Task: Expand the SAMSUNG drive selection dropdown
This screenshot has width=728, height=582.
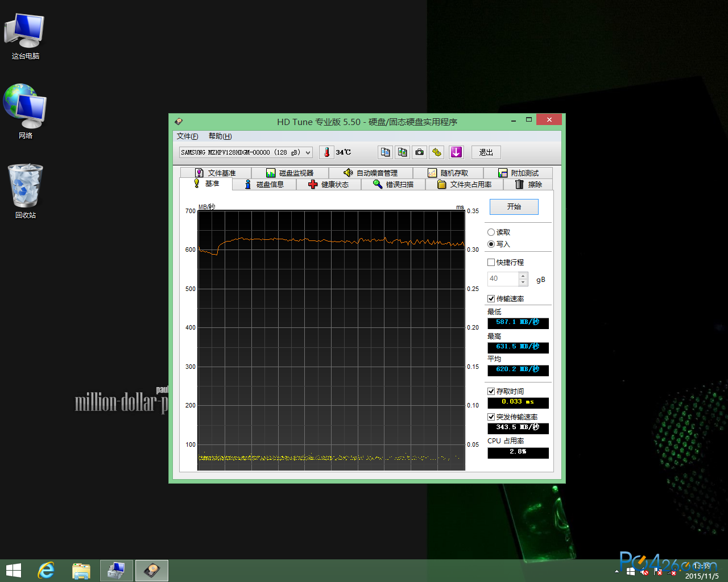Action: tap(246, 152)
